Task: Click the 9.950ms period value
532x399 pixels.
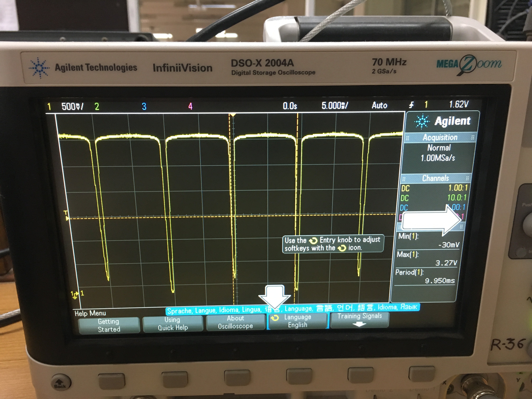Action: pos(440,281)
